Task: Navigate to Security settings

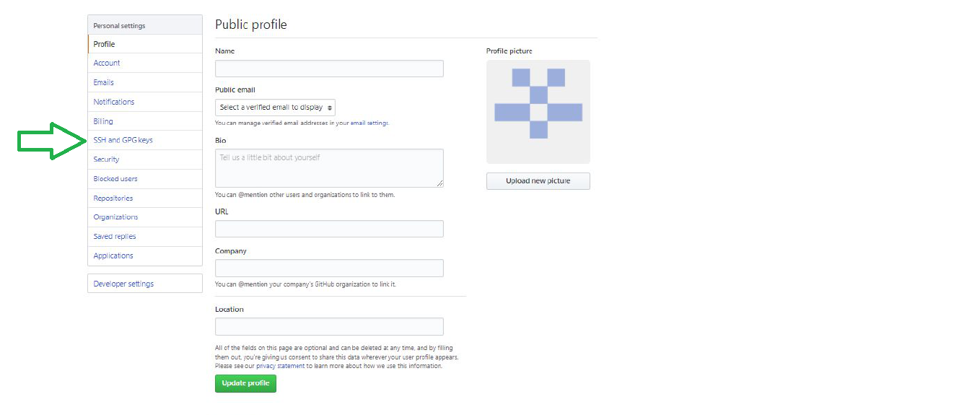Action: pos(107,160)
